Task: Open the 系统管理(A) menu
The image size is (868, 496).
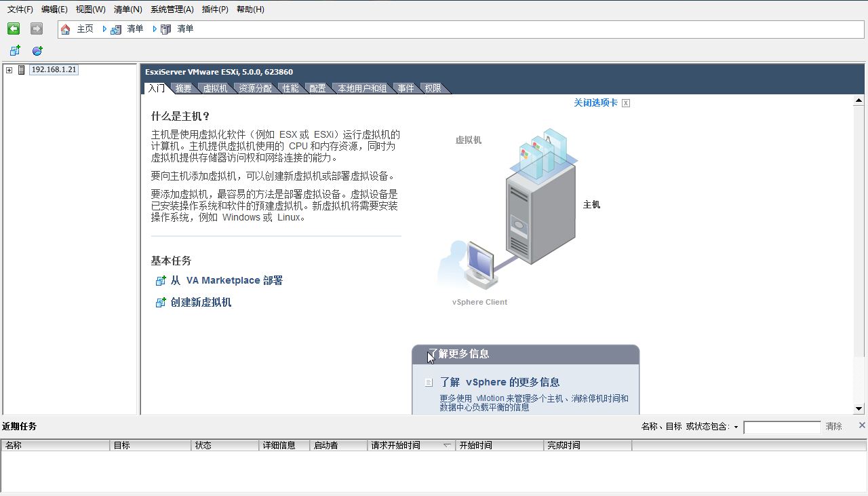Action: click(172, 9)
